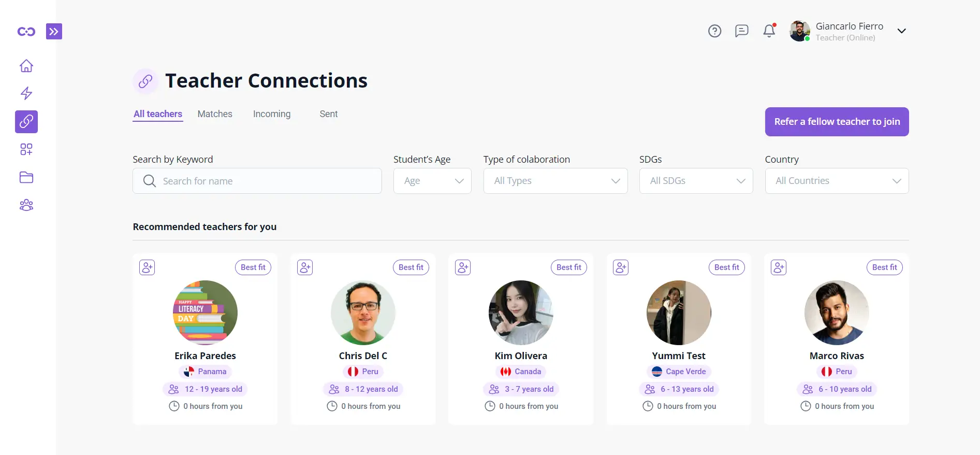
Task: Select the Connections link sidebar icon
Action: (26, 122)
